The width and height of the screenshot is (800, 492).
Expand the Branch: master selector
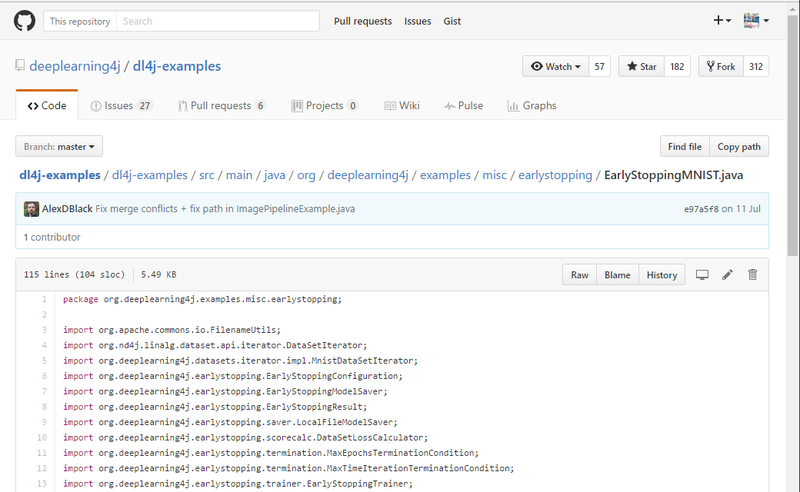click(x=59, y=146)
